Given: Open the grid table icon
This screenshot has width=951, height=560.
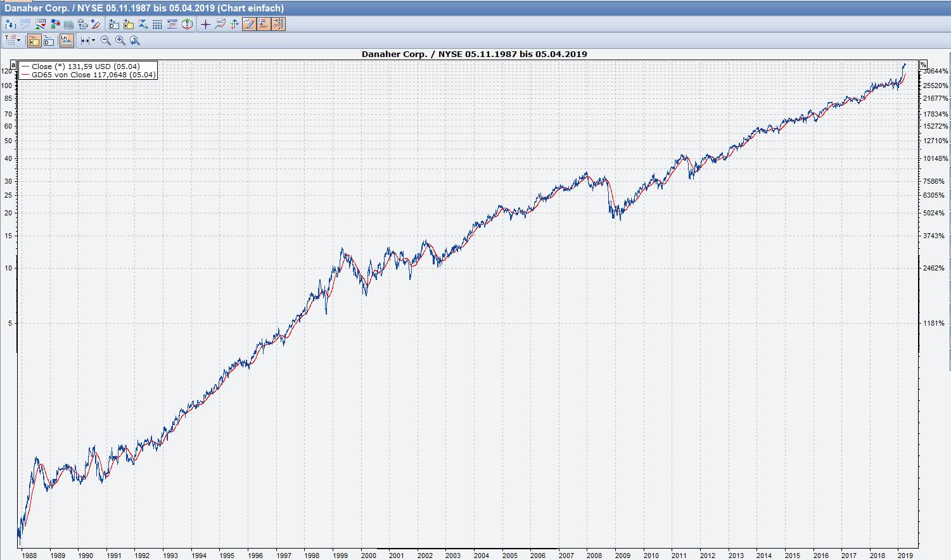Looking at the screenshot, I should [157, 24].
